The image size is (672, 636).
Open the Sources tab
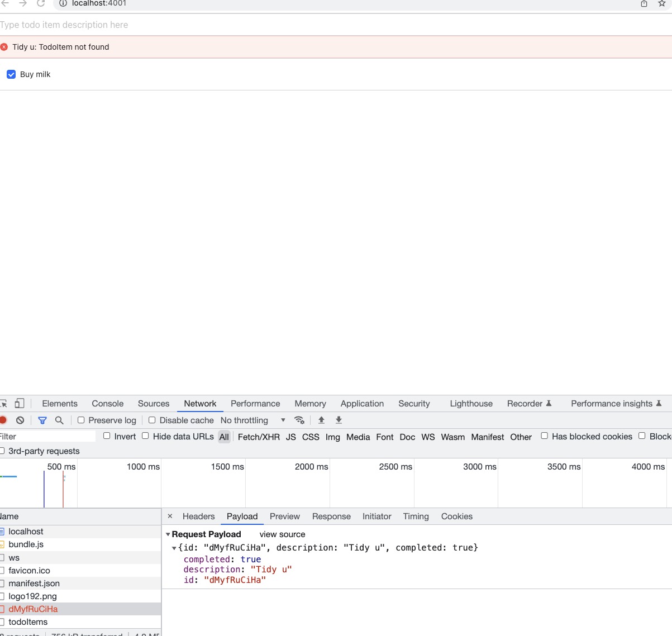[154, 403]
